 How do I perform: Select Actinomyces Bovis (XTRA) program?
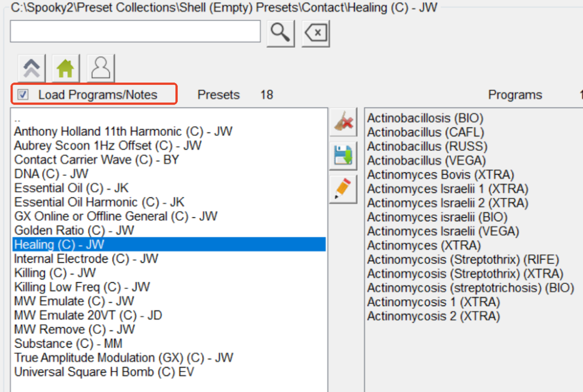click(x=440, y=175)
